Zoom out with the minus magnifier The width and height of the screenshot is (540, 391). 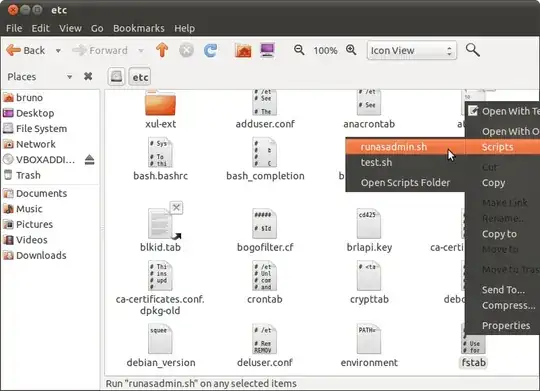(x=299, y=50)
